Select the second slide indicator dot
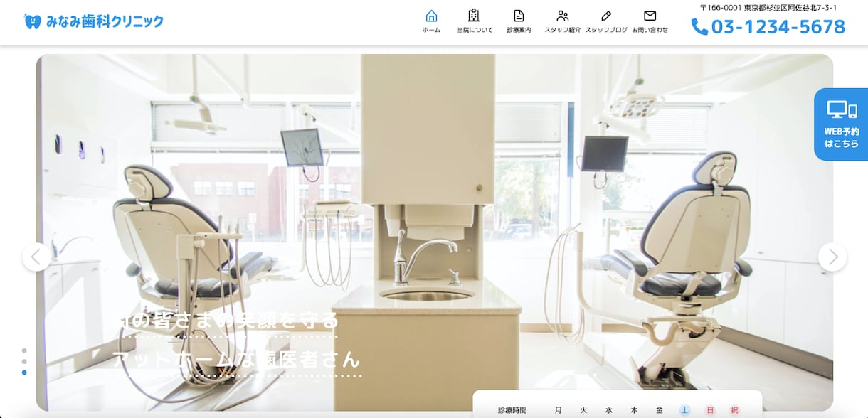868x418 pixels. coord(24,361)
